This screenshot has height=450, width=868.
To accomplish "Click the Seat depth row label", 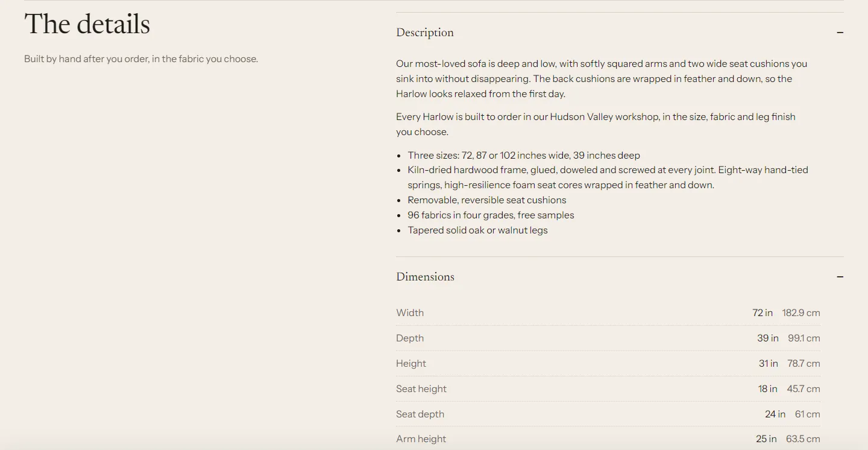I will click(420, 414).
